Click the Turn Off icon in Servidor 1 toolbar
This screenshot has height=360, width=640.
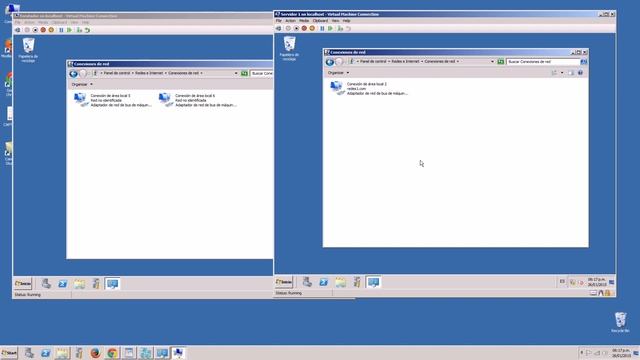pos(296,29)
